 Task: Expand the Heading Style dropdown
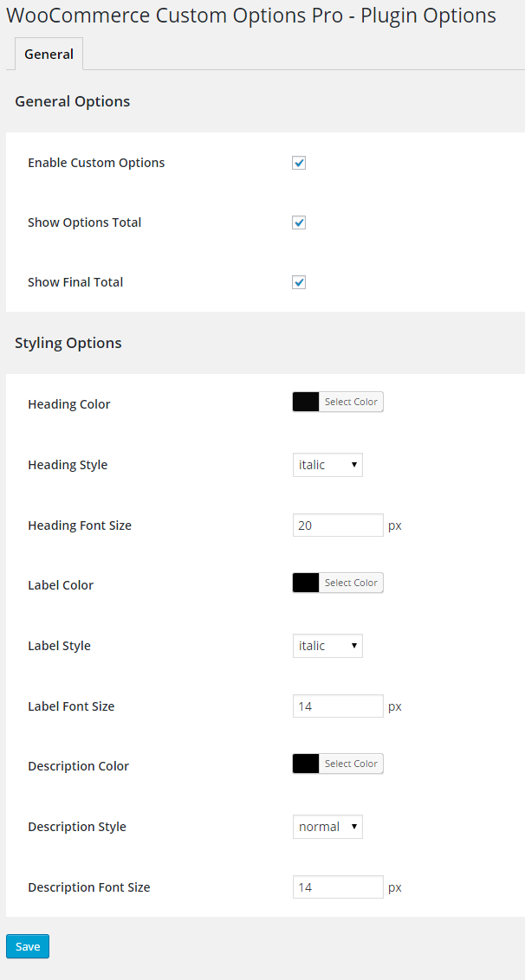(x=327, y=465)
